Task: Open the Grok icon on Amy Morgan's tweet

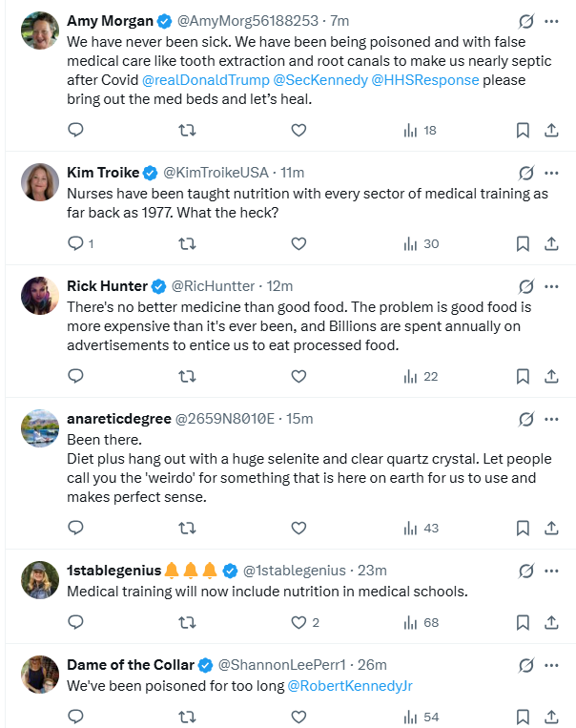Action: click(x=525, y=21)
